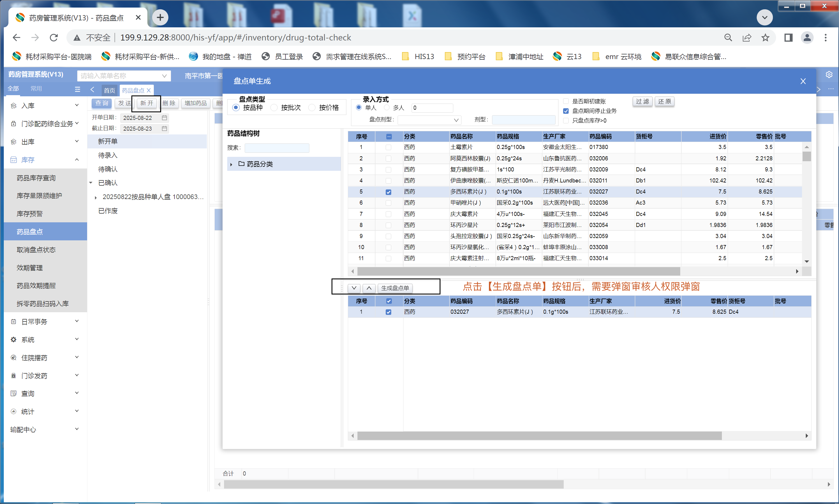The width and height of the screenshot is (839, 504).
Task: Open settings gear in top-right header
Action: coord(829,75)
